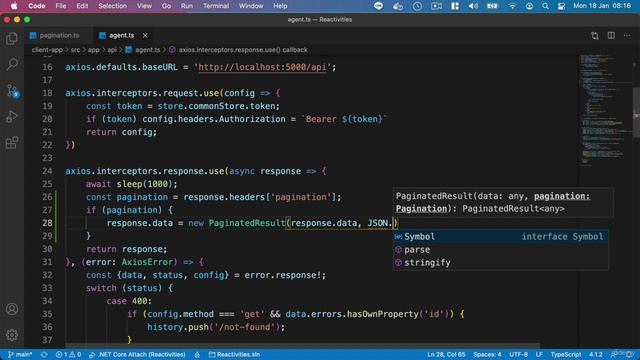This screenshot has width=640, height=360.
Task: Click .NET Core Attach (Reactivities) debug launcher
Action: pyautogui.click(x=137, y=354)
